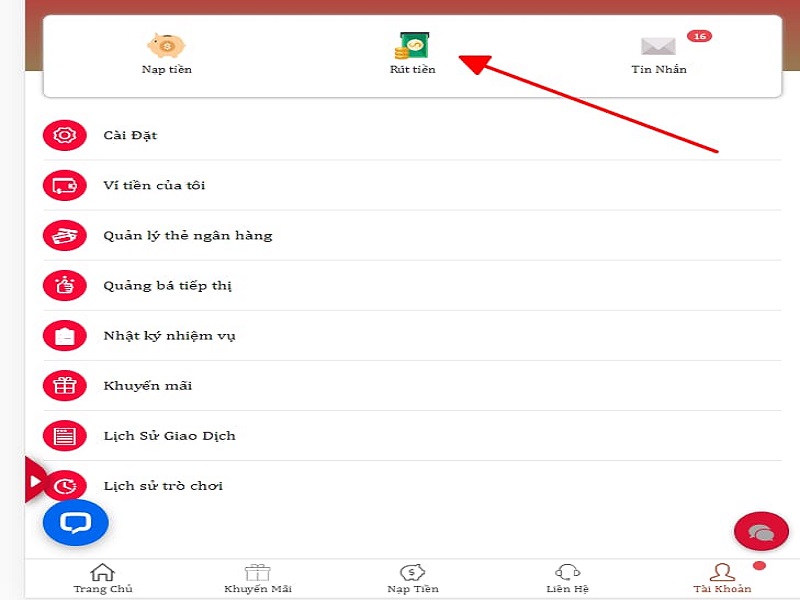
Task: Switch to Trang Chủ tab
Action: pos(103,578)
